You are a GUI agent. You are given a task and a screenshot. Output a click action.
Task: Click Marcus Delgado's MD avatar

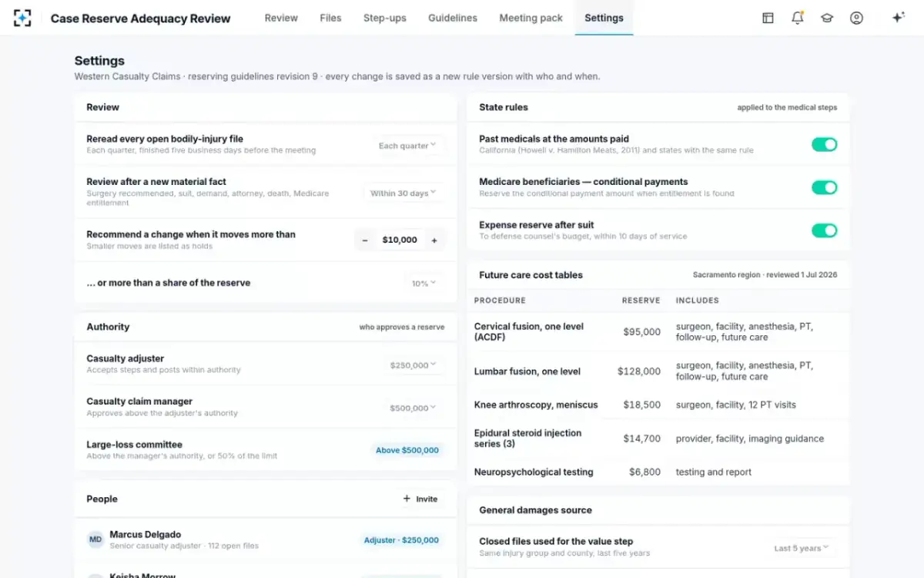tap(95, 539)
